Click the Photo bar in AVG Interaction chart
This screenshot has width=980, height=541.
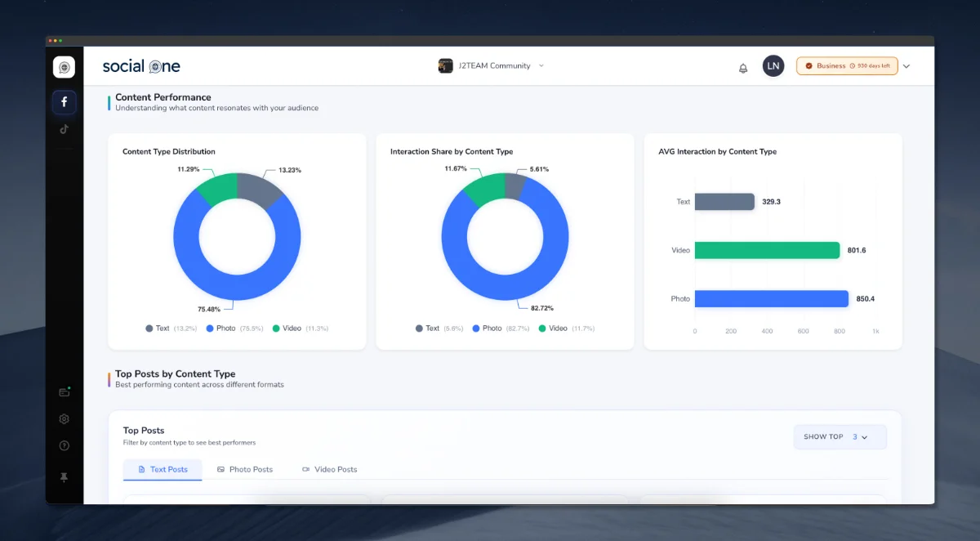coord(771,298)
